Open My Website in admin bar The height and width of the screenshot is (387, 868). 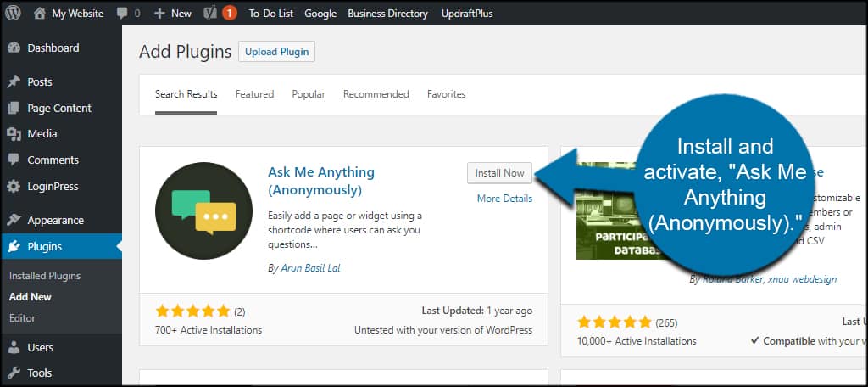tap(77, 14)
